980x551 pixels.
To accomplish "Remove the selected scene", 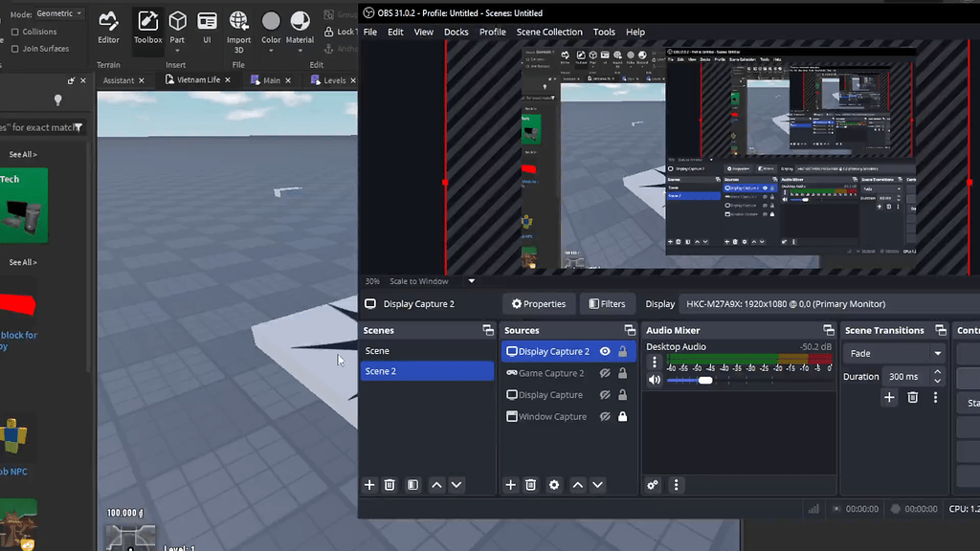I will pos(390,485).
